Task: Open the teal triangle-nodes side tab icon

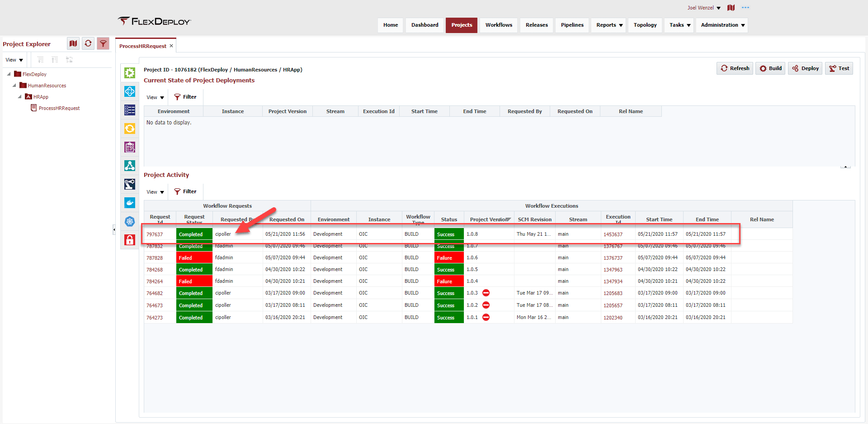Action: point(130,166)
